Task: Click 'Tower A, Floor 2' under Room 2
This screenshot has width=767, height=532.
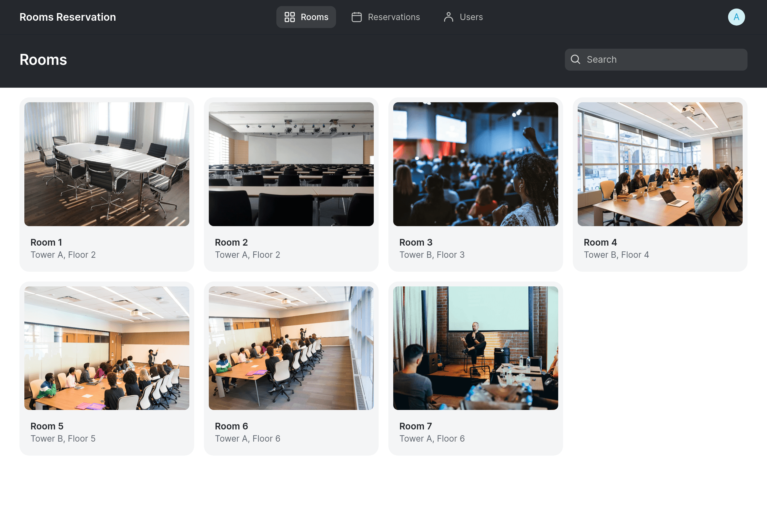Action: [247, 255]
